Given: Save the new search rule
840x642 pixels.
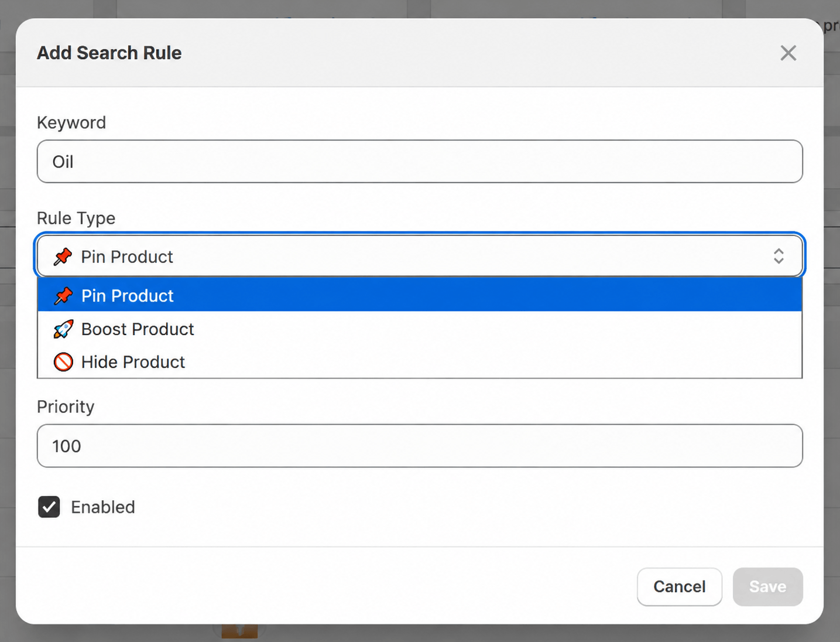Looking at the screenshot, I should pos(767,586).
